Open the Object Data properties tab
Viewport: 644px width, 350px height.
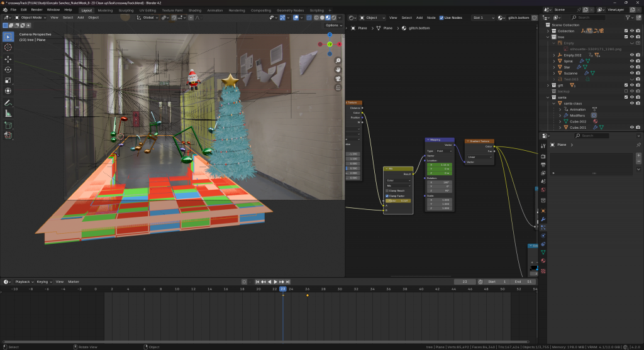click(543, 253)
